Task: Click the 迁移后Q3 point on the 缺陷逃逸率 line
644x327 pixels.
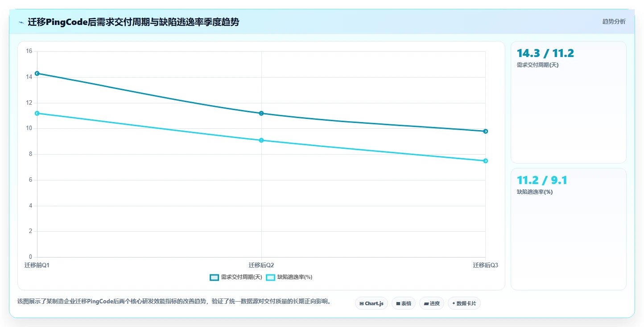Action: (486, 161)
